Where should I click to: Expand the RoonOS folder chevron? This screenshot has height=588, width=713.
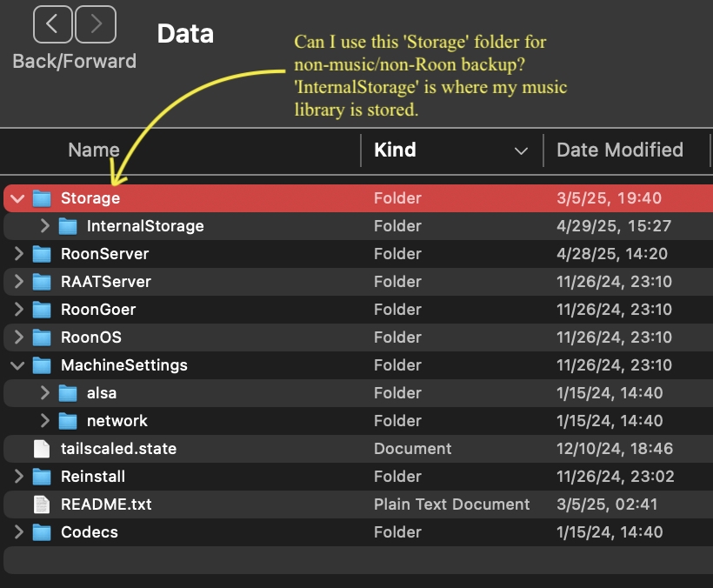click(x=18, y=337)
